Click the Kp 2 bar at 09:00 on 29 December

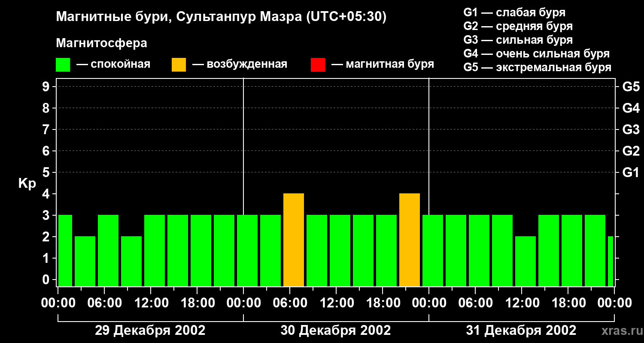[131, 262]
